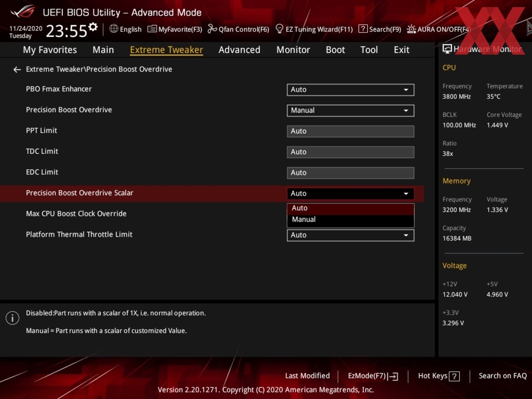Select Precision Boost Overdrive label
Viewport: 532px width, 399px height.
69,110
